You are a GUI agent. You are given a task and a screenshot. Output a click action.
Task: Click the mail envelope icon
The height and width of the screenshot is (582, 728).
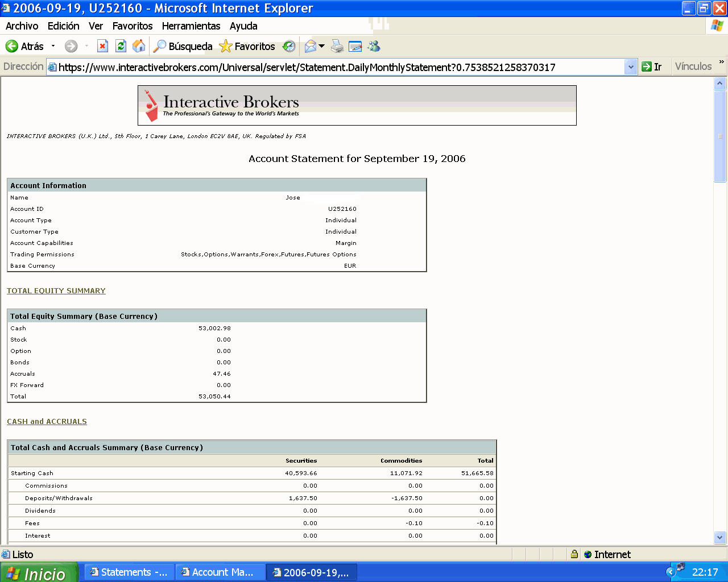[311, 47]
